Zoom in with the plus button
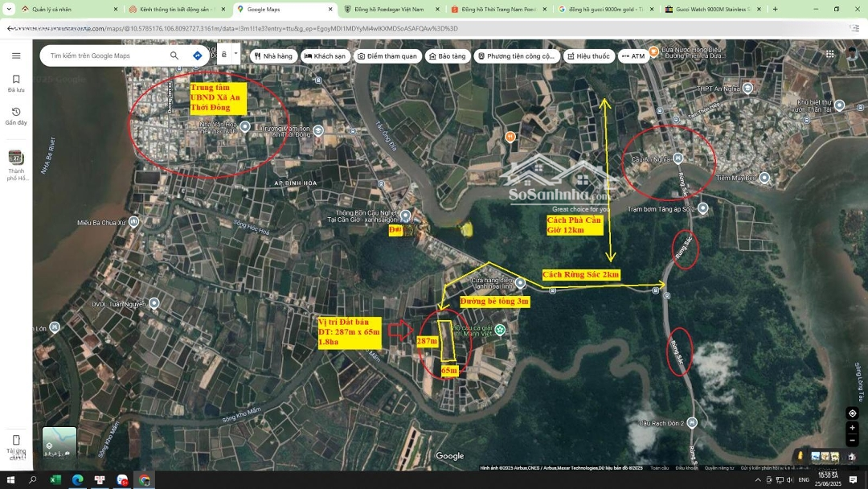The image size is (868, 489). (852, 428)
